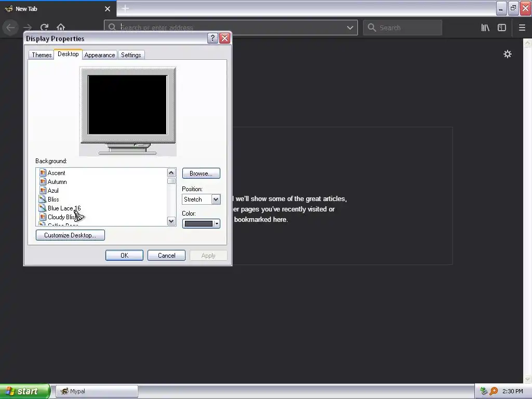Viewport: 532px width, 399px height.
Task: Select Blue Lace 16 background entry
Action: point(64,208)
